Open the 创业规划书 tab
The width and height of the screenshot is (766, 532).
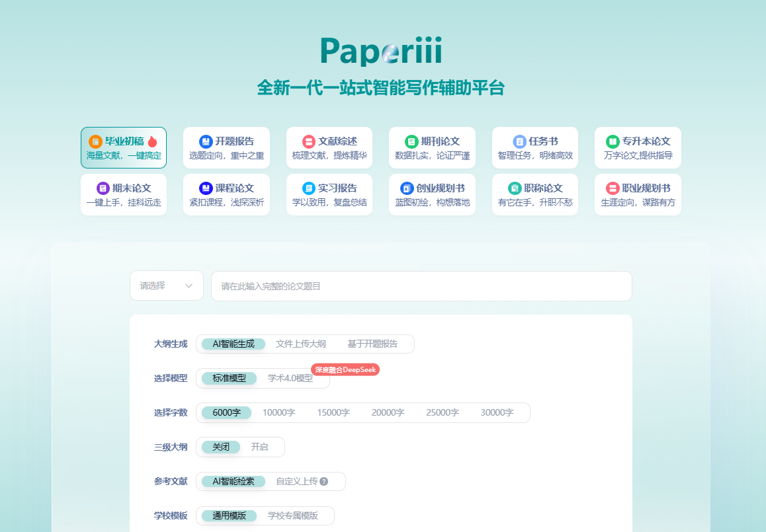(x=433, y=195)
